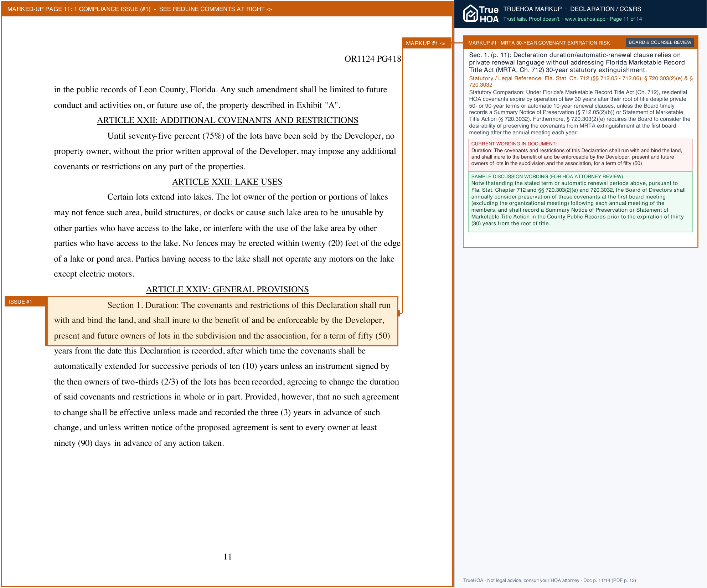The image size is (707, 588).
Task: Click the Statutory Comparison paragraph
Action: point(580,112)
